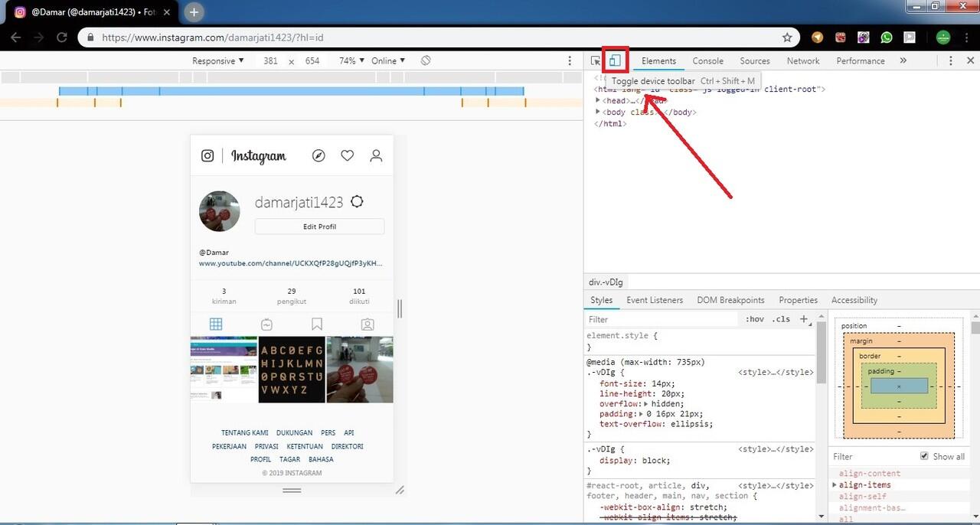Show more DevTools tabs chevron

pos(903,60)
